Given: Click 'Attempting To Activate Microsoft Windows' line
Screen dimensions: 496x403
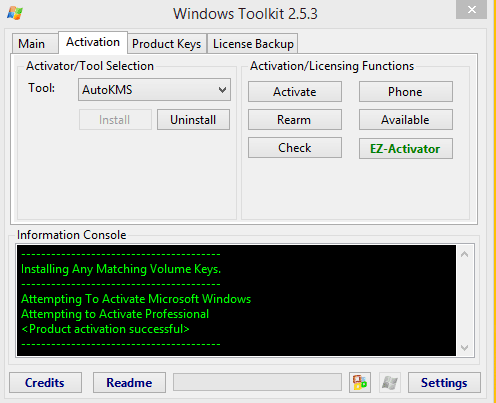Looking at the screenshot, I should click(x=136, y=299).
